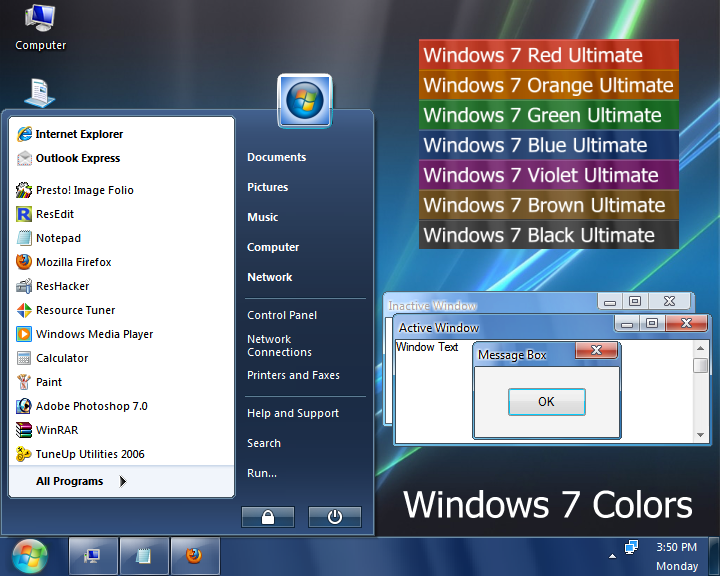This screenshot has width=720, height=576.
Task: Click the Show Desktop strip at the taskbar end
Action: [715, 556]
